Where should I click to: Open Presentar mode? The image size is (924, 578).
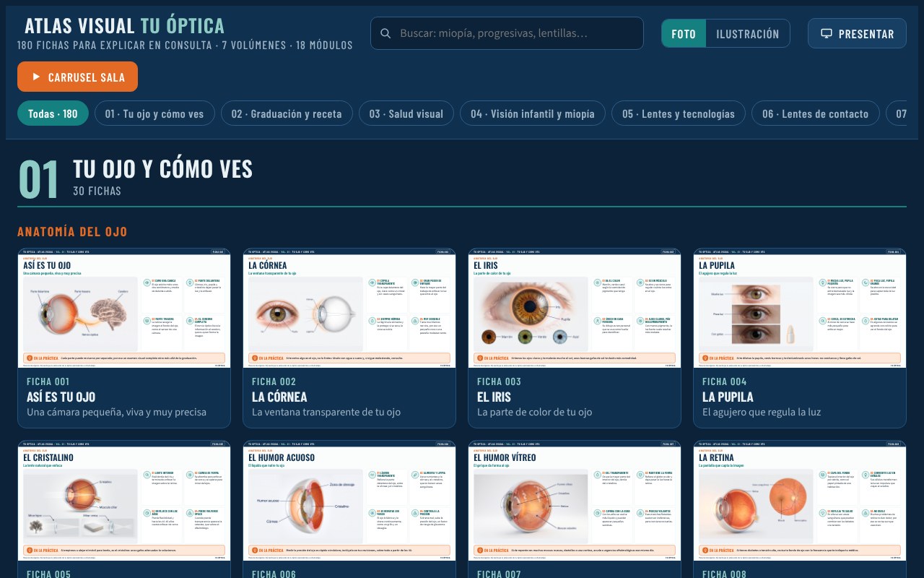click(857, 34)
